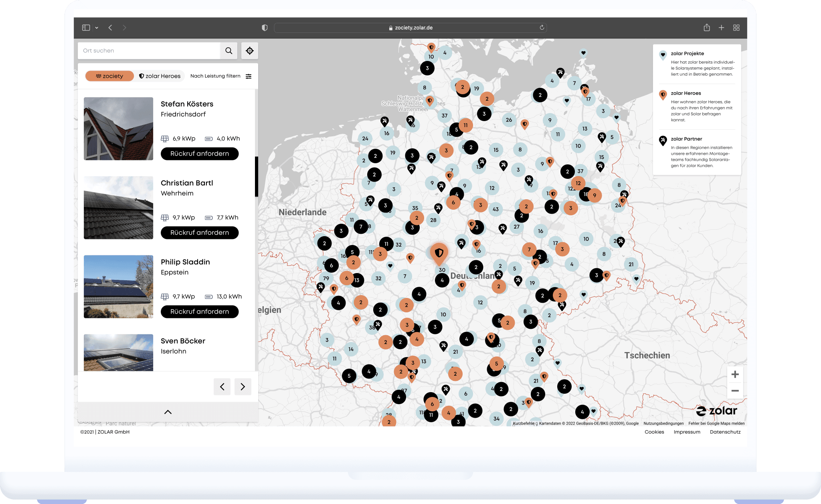
Task: Click the large orange shield hero pin above cluster 30
Action: pos(439,253)
